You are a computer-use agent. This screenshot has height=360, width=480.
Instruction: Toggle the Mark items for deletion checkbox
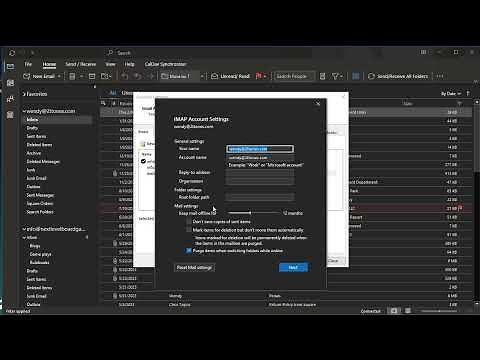(189, 230)
